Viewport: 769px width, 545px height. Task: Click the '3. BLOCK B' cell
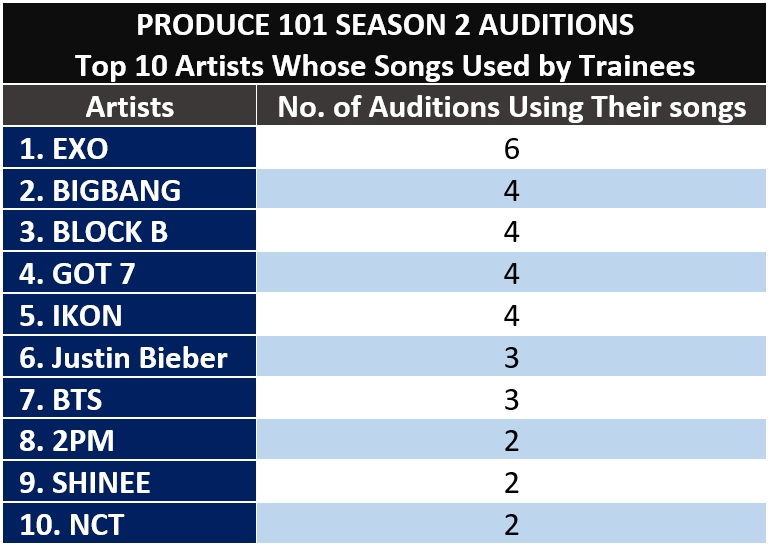pyautogui.click(x=129, y=231)
